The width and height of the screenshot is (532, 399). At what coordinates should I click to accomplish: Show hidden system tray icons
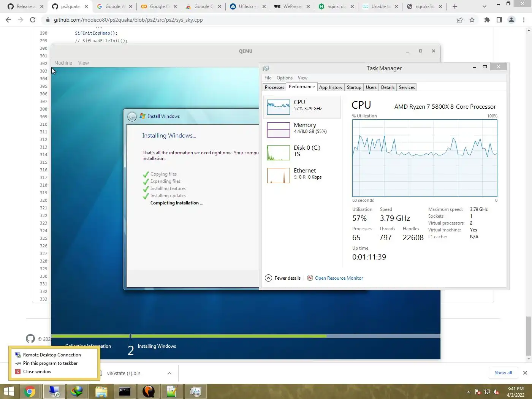click(x=469, y=392)
